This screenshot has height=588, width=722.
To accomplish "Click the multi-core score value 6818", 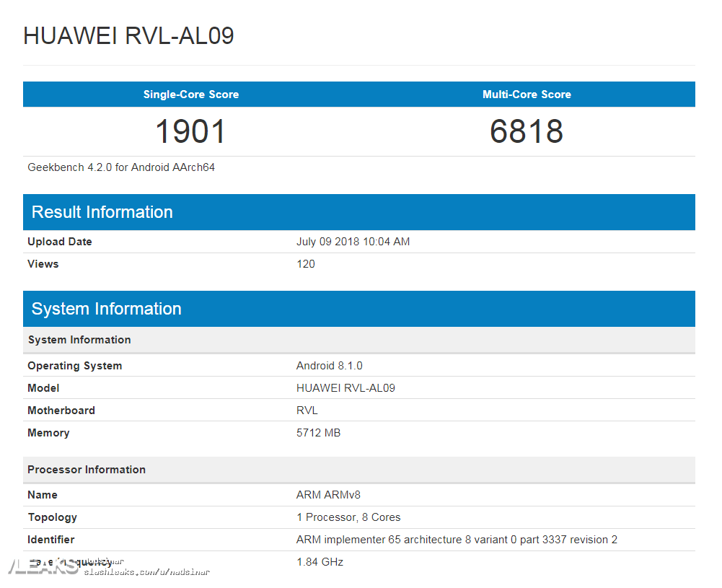I will 527,131.
